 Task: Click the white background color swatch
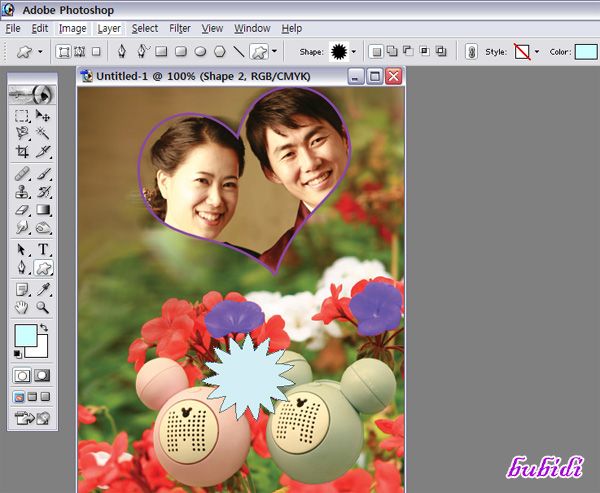coord(41,350)
